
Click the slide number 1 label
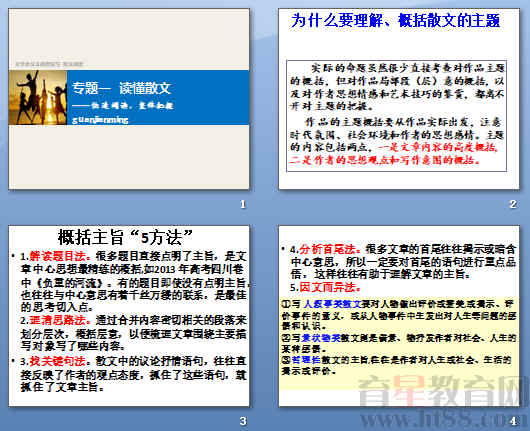(x=243, y=204)
